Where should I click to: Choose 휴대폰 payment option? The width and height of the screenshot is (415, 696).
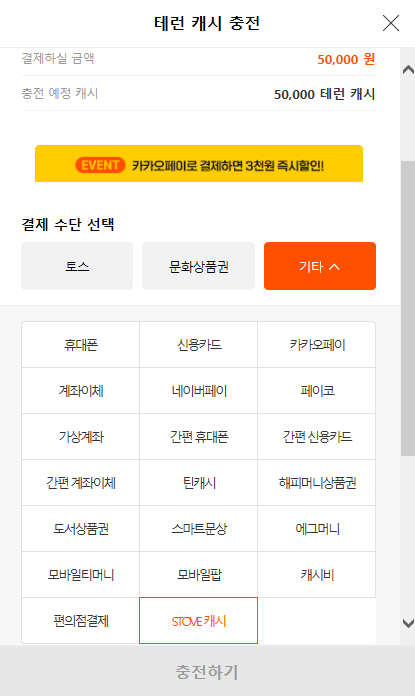[x=80, y=344]
